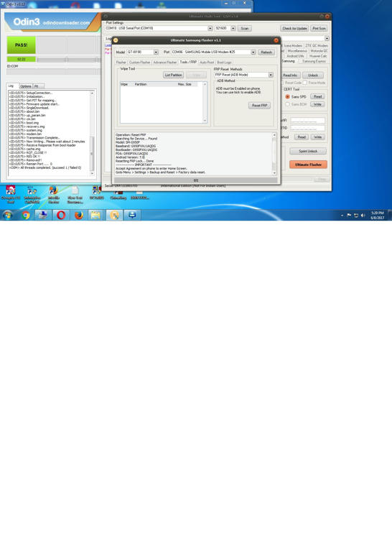Viewport: 392px width, 552px height.
Task: Click Write beside Sams BCM in CERT Tool
Action: coord(317,104)
